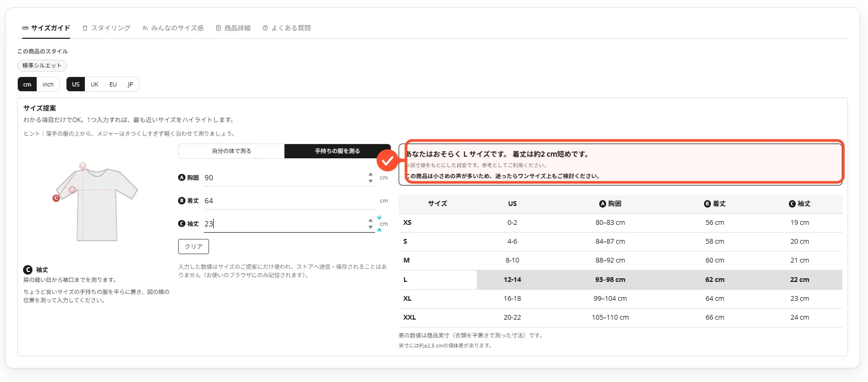The width and height of the screenshot is (868, 382).
Task: Choose the 手持ちの服を測る measuring mode
Action: (x=337, y=151)
